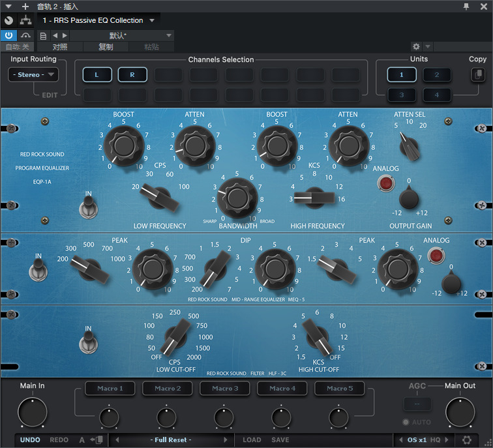This screenshot has height=448, width=493.
Task: Click the plus icon to add insert
Action: [25, 7]
